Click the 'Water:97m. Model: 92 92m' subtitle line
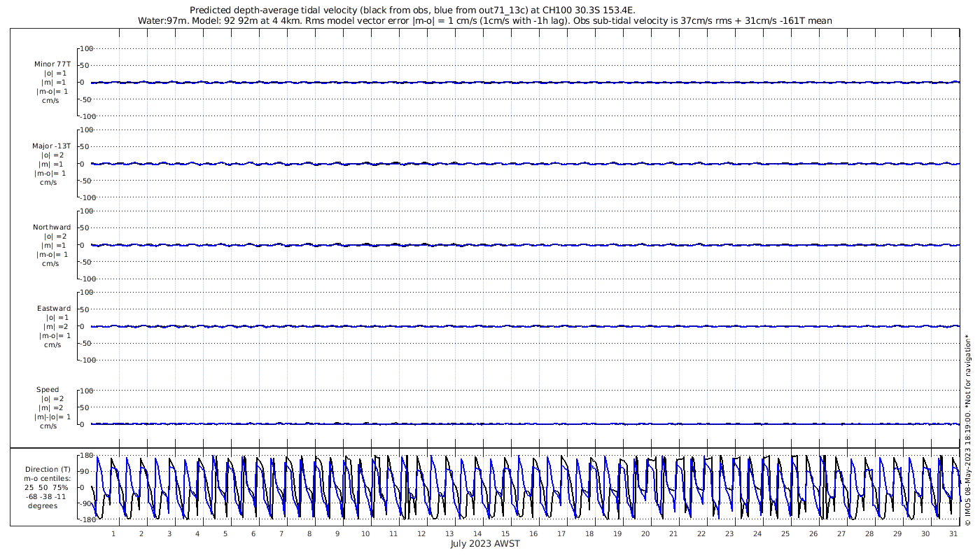The image size is (980, 560). (485, 21)
